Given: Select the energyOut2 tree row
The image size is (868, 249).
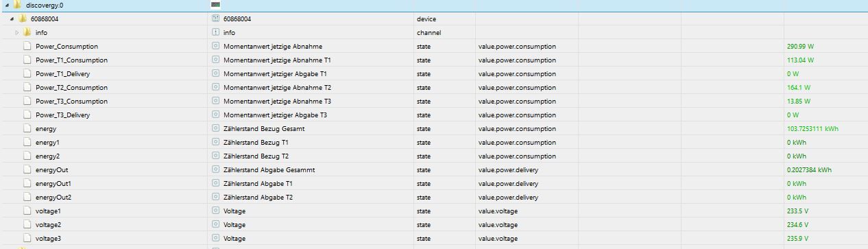Looking at the screenshot, I should (434, 197).
